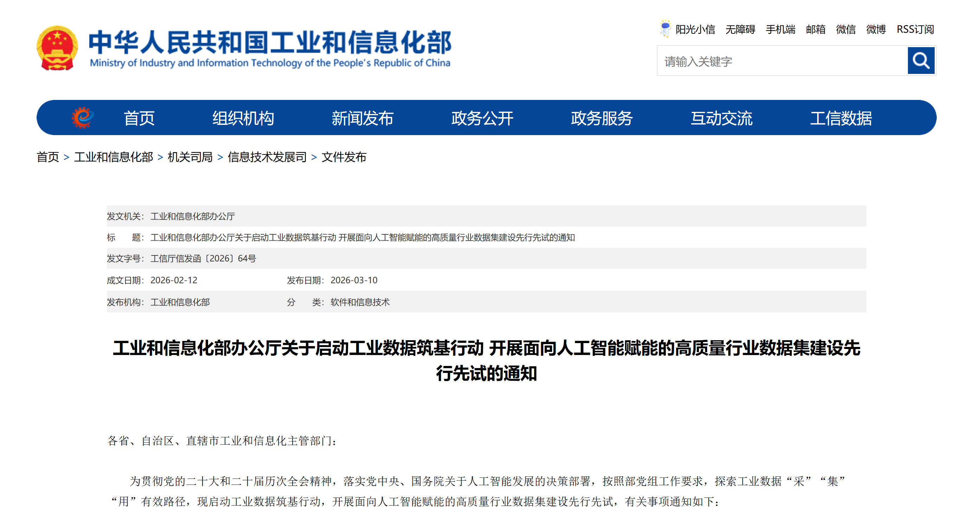This screenshot has width=980, height=532.
Task: Go to 信息技术发展司 breadcrumb link
Action: (267, 157)
